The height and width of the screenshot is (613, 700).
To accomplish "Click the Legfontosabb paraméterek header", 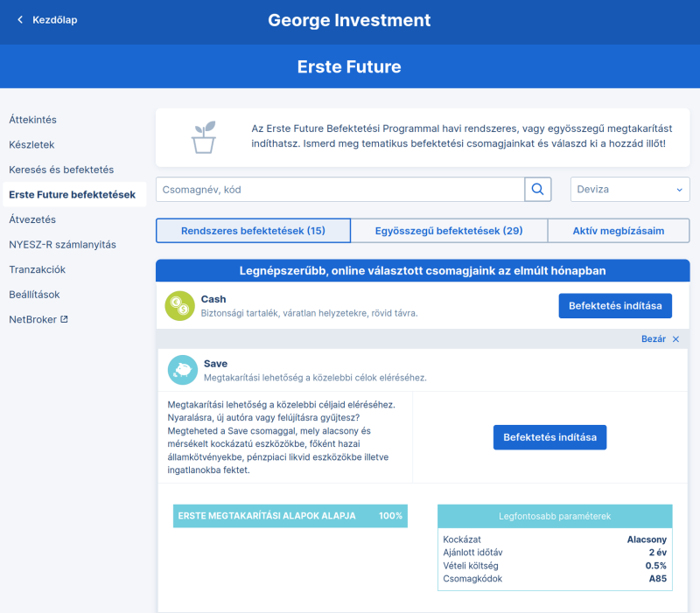I will 555,516.
